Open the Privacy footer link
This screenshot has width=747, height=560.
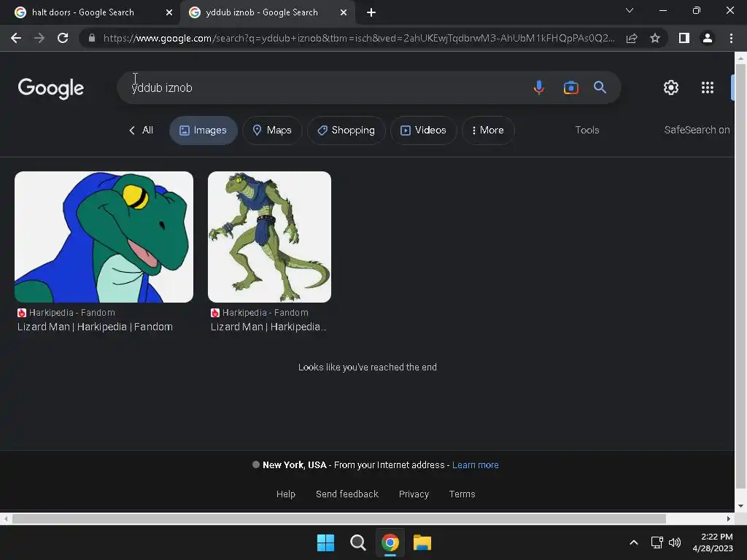[x=414, y=494]
